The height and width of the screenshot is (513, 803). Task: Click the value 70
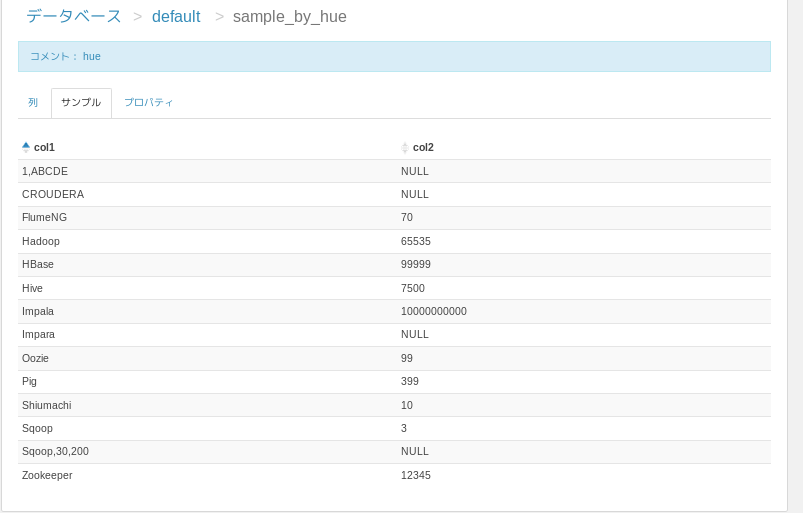coord(407,218)
